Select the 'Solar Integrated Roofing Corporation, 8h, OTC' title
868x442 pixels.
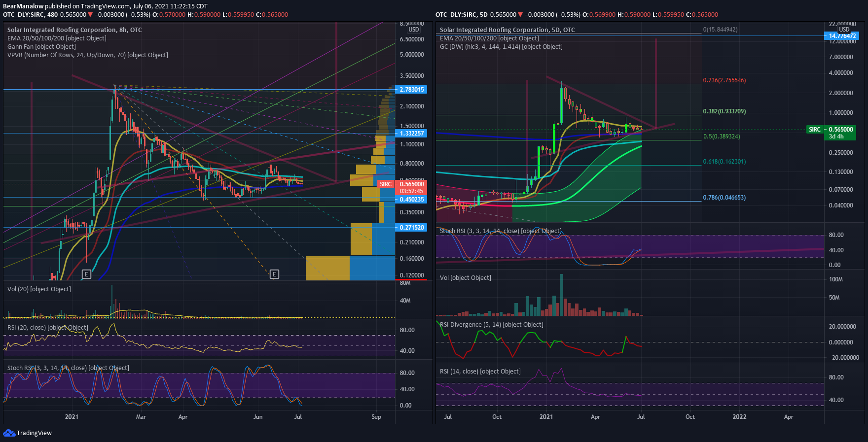74,30
